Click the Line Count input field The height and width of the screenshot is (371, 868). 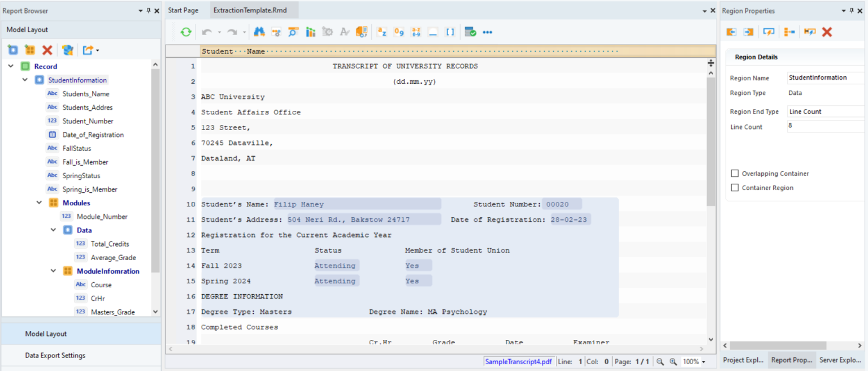pyautogui.click(x=825, y=126)
